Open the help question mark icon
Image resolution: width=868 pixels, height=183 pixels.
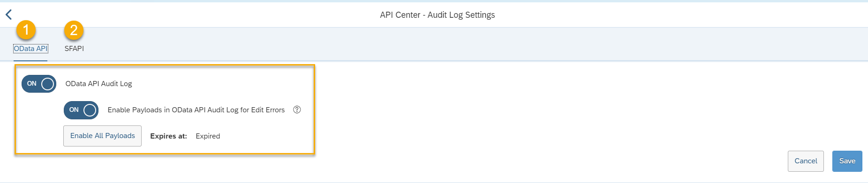pyautogui.click(x=297, y=110)
